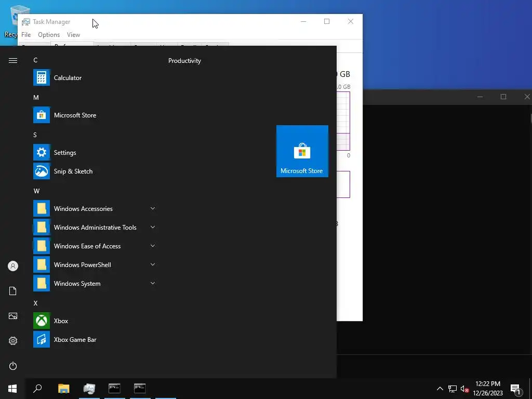Click the Productivity tile group title

pos(184,61)
